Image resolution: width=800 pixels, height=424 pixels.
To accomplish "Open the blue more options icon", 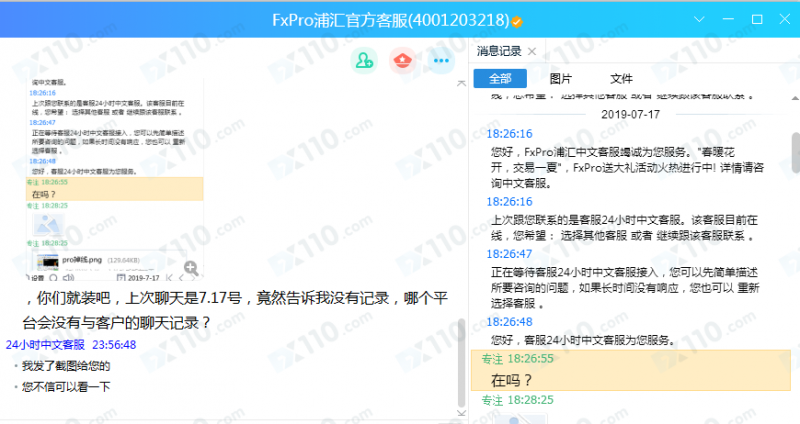I will click(x=440, y=60).
